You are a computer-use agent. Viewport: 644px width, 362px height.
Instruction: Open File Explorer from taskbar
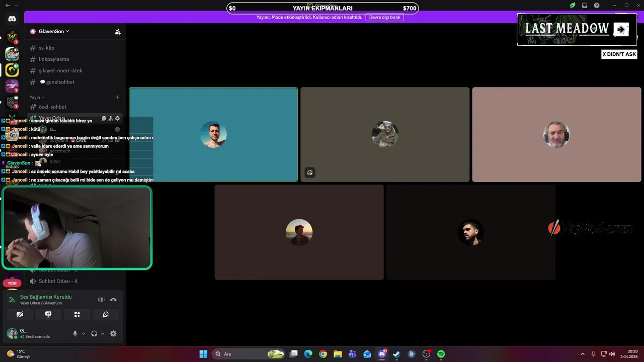[338, 354]
